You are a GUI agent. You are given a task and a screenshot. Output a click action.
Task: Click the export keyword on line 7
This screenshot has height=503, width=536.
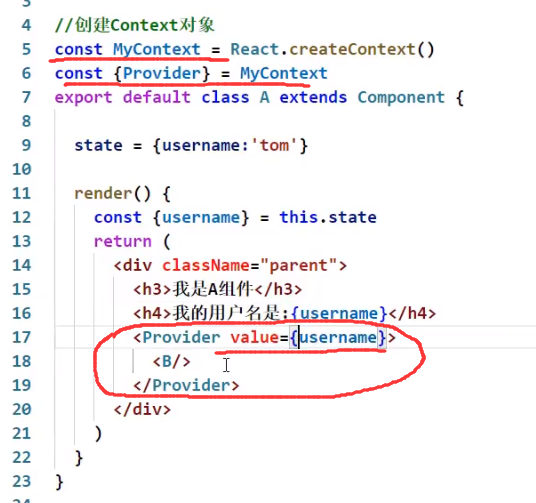pyautogui.click(x=83, y=97)
